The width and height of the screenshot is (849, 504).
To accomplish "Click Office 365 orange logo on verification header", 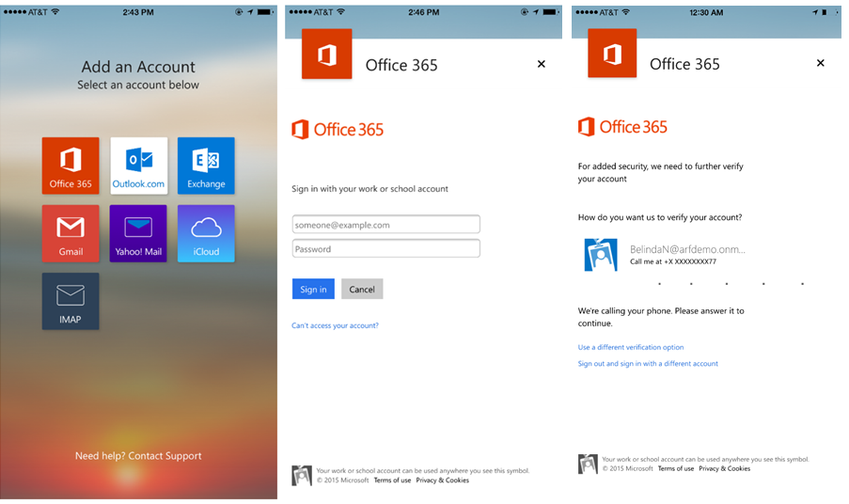I will click(612, 53).
